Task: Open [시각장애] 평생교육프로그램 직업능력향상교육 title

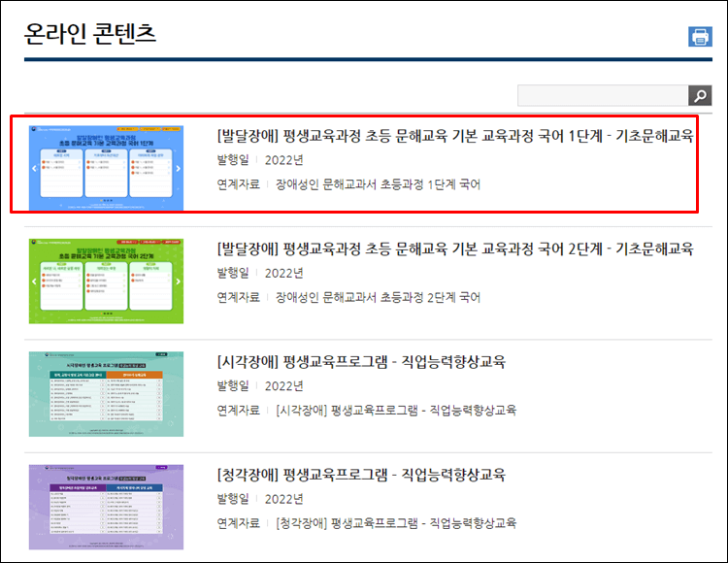Action: (x=361, y=362)
